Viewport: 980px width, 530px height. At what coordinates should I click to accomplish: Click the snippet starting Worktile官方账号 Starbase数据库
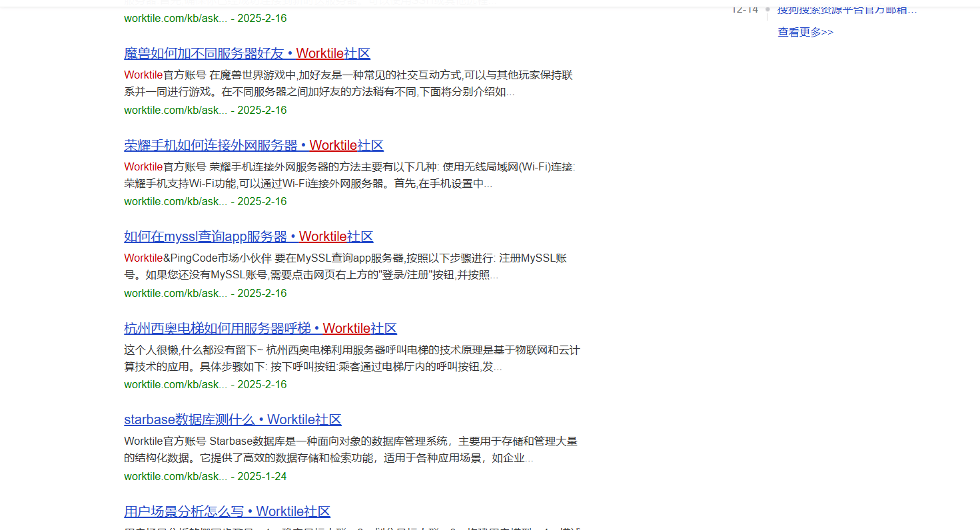(x=350, y=449)
